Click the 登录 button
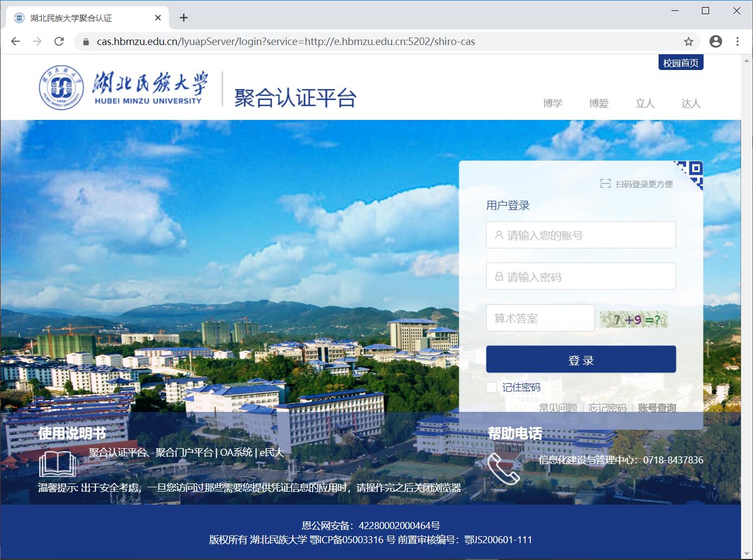The image size is (753, 560). pyautogui.click(x=580, y=359)
